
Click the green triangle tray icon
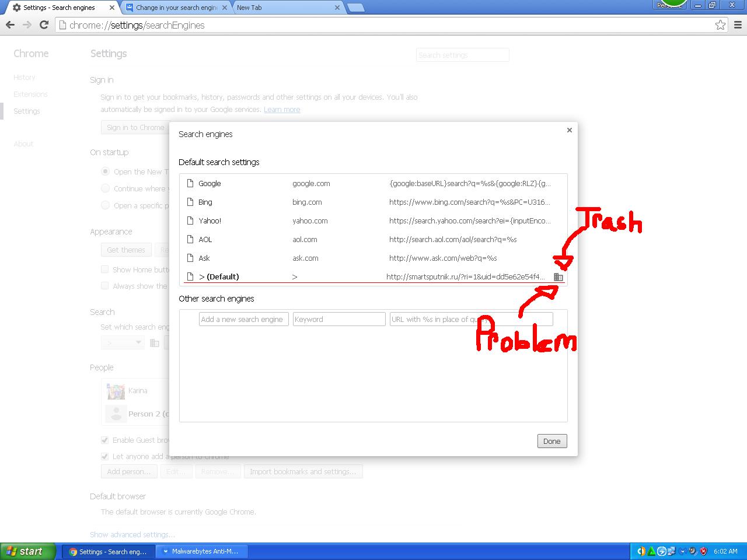point(651,551)
